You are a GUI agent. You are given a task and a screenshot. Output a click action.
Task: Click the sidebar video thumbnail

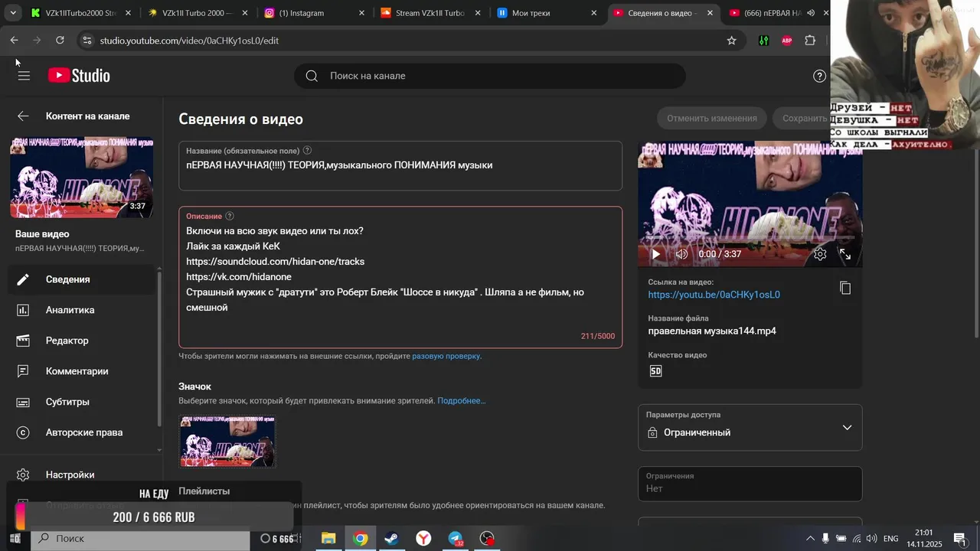click(x=81, y=178)
